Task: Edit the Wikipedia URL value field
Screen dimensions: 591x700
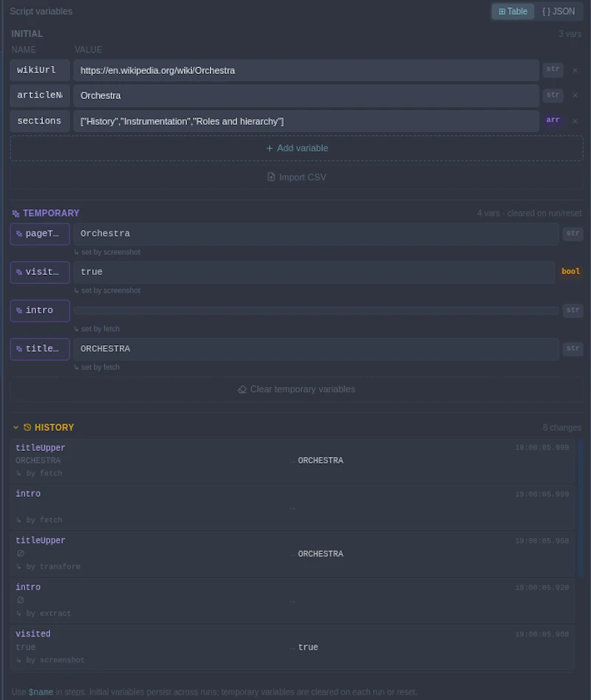Action: pos(306,70)
